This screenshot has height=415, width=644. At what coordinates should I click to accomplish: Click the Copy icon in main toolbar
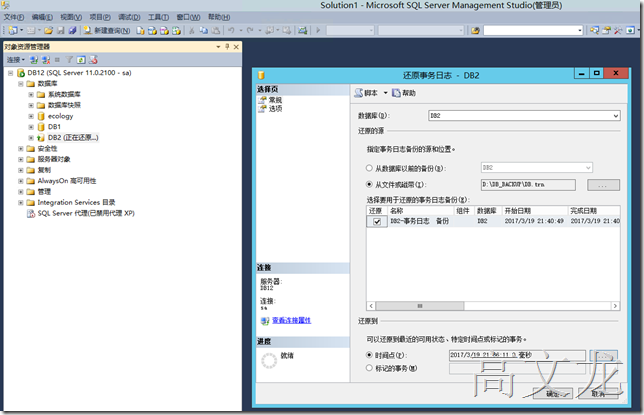coord(203,30)
